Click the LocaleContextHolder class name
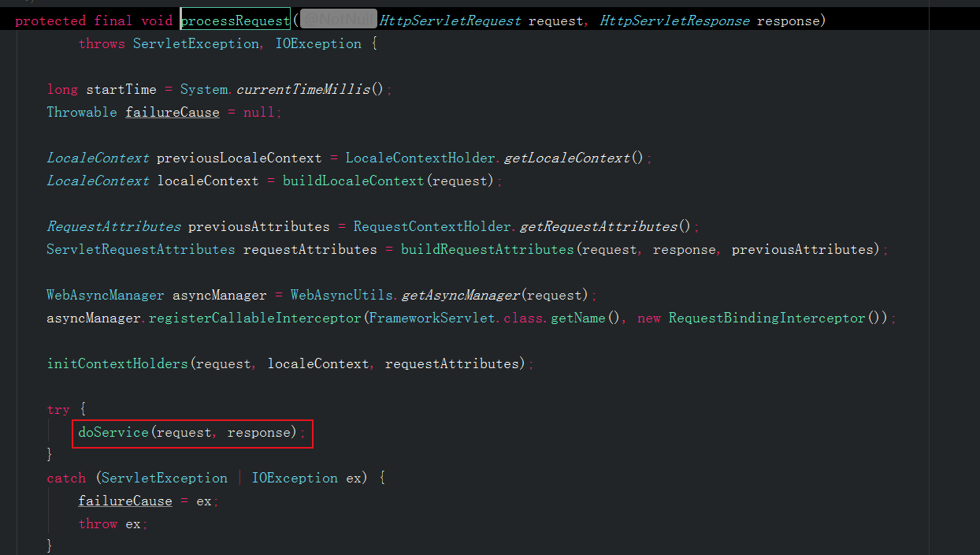The width and height of the screenshot is (980, 555). (420, 158)
